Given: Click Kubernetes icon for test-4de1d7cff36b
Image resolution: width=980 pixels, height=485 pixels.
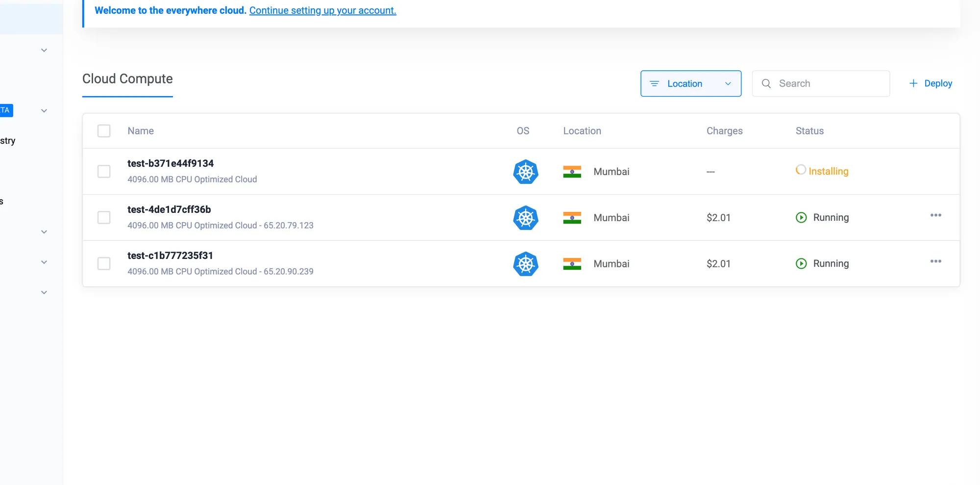Looking at the screenshot, I should click(x=525, y=218).
